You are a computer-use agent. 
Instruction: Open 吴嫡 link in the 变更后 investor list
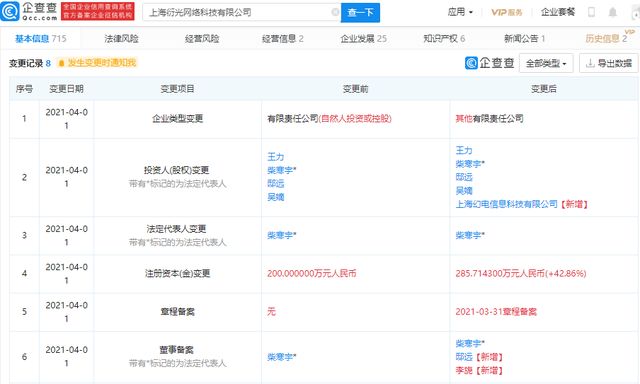coord(464,191)
